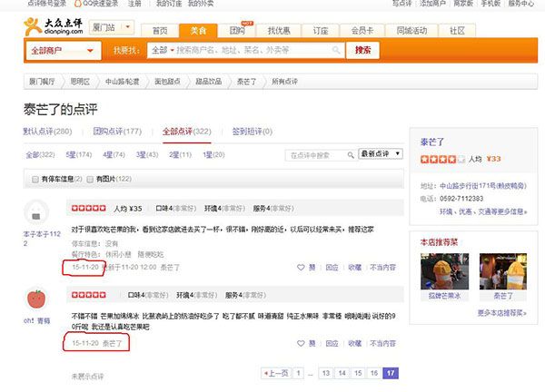Switch to 团购点评(177) tab
545x392 pixels.
pyautogui.click(x=117, y=132)
